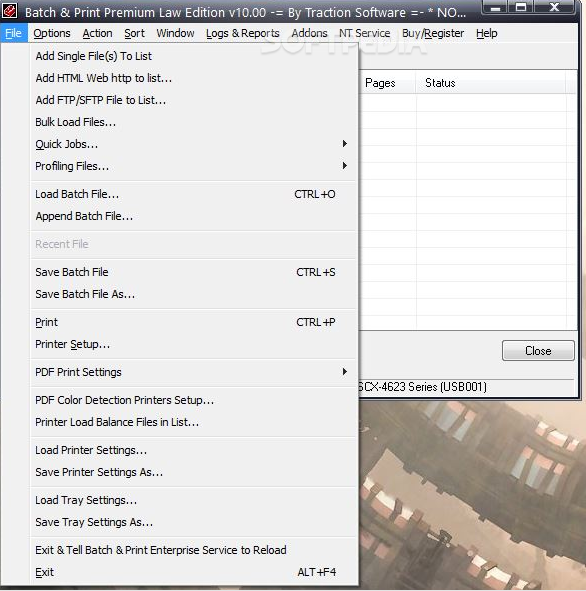Viewport: 586px width, 591px height.
Task: Close the Batch & Print window
Action: (554, 7)
